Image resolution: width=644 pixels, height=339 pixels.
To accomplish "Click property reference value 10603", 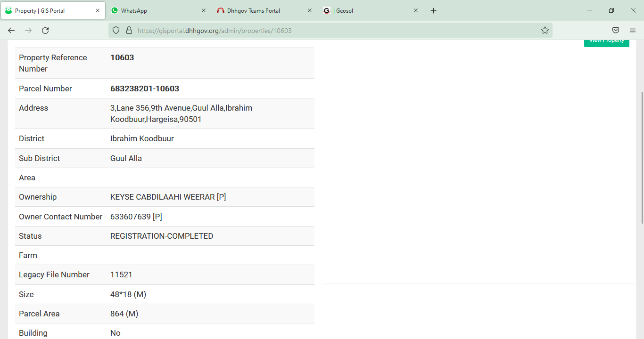I will tap(122, 57).
